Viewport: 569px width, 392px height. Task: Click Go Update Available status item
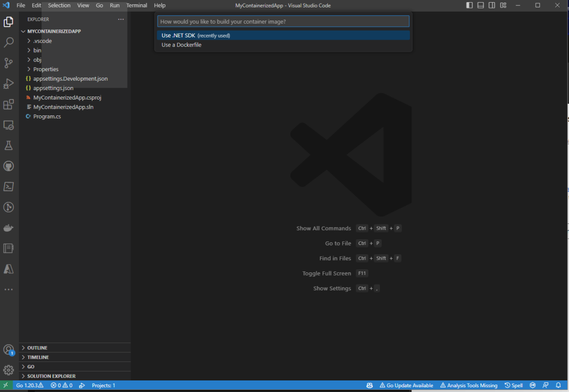point(406,386)
